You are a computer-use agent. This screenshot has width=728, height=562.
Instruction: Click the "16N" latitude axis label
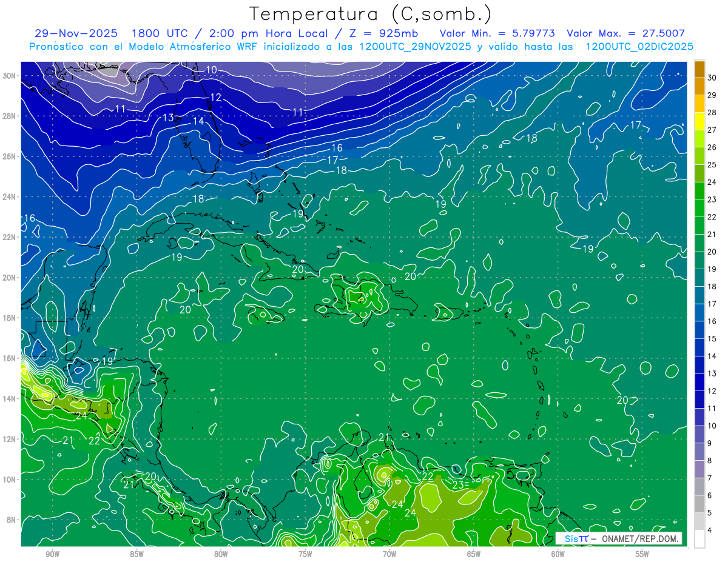(10, 358)
